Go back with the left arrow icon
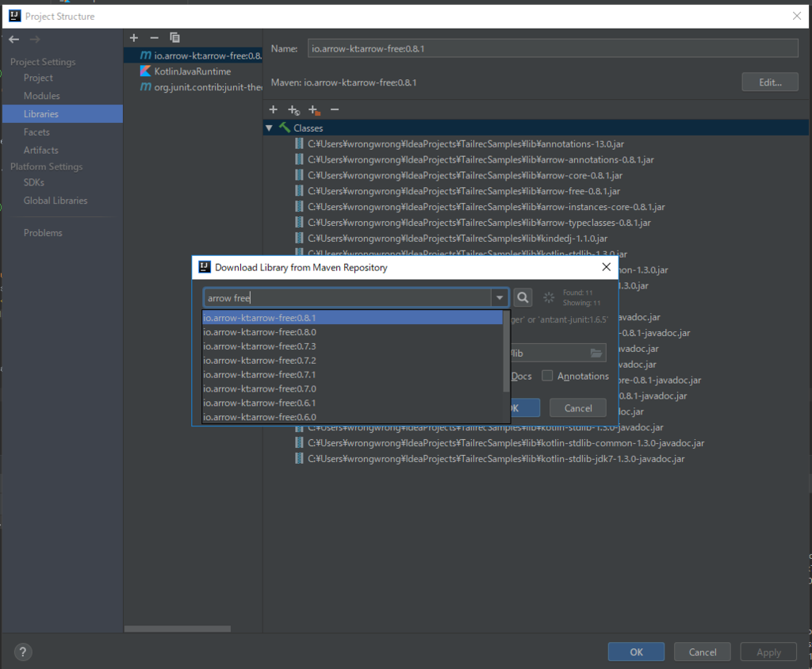Screen dimensions: 812x669 click(x=14, y=40)
